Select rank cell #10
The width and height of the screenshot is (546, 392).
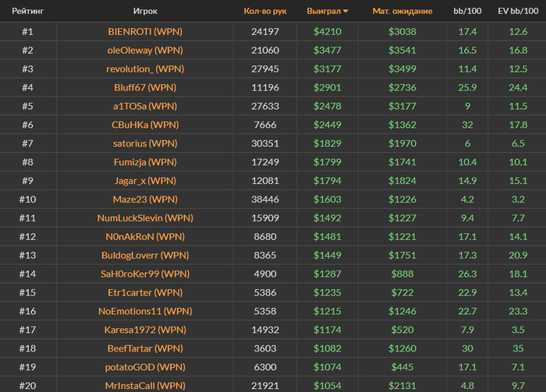pyautogui.click(x=28, y=200)
